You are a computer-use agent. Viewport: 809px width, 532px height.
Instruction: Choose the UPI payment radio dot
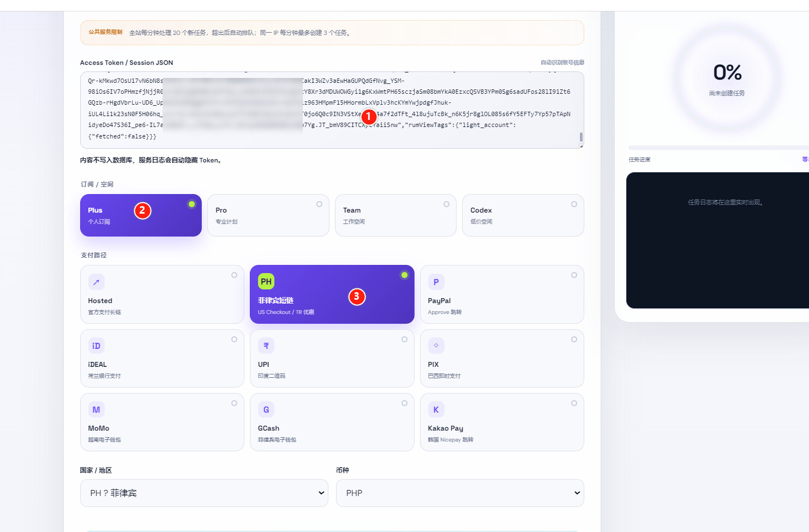pyautogui.click(x=404, y=339)
